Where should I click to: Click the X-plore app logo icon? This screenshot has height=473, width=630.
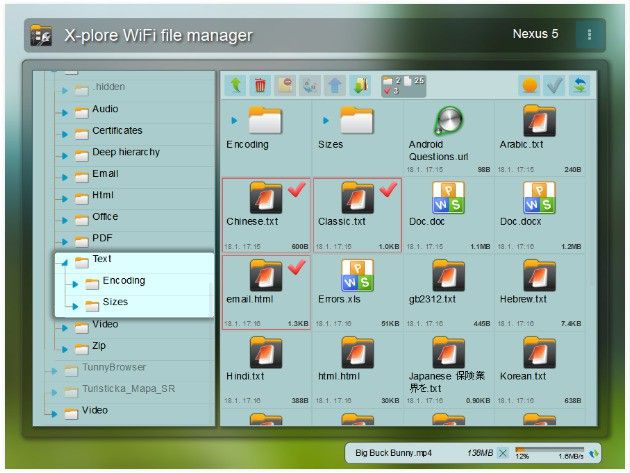tap(41, 35)
